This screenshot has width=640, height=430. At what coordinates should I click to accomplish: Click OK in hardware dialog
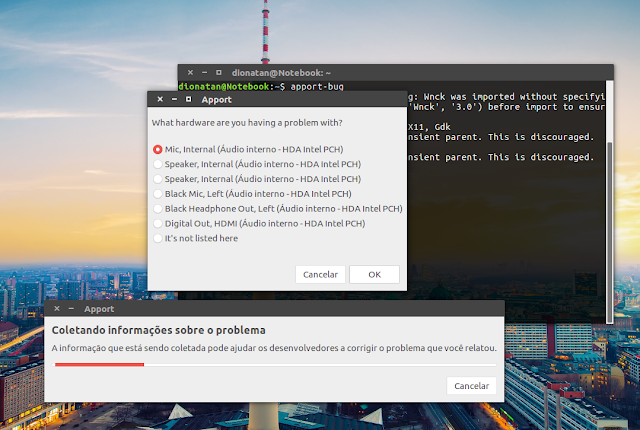coord(374,275)
